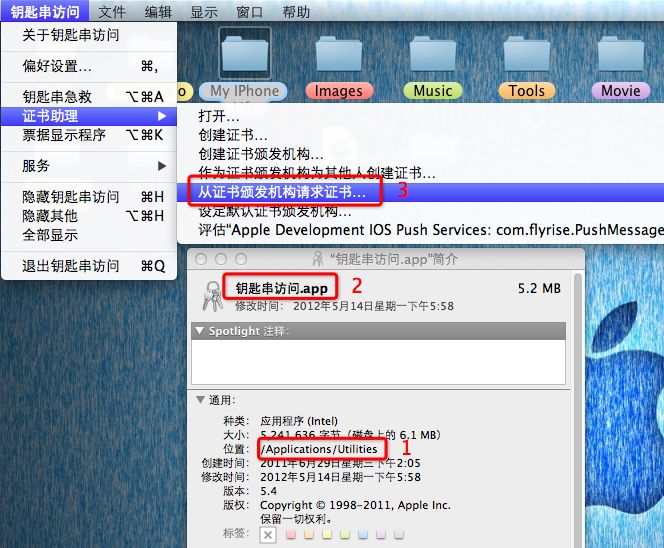Click the keychain proxy icon in title bar
Viewport: 664px width, 548px height.
pos(318,259)
